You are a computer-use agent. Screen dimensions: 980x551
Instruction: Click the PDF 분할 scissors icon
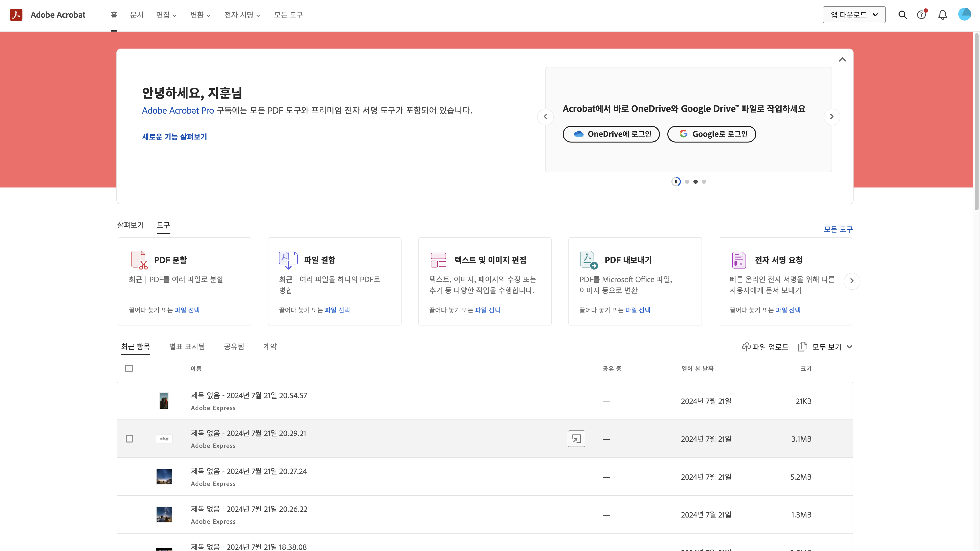pyautogui.click(x=139, y=260)
